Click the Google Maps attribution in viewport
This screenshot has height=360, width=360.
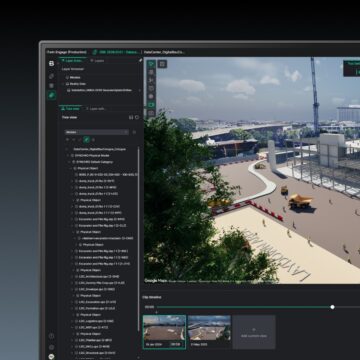click(155, 281)
